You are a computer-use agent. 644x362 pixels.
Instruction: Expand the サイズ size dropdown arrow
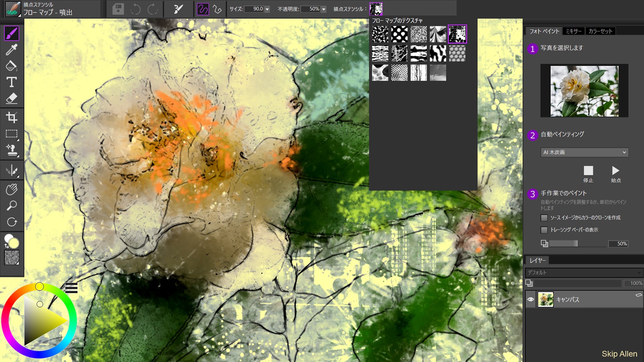pyautogui.click(x=267, y=9)
